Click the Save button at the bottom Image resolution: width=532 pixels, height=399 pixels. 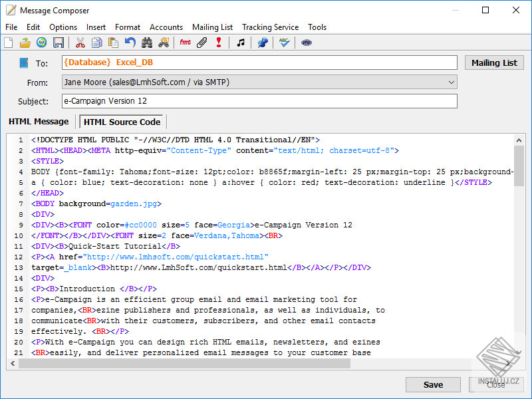click(x=433, y=385)
